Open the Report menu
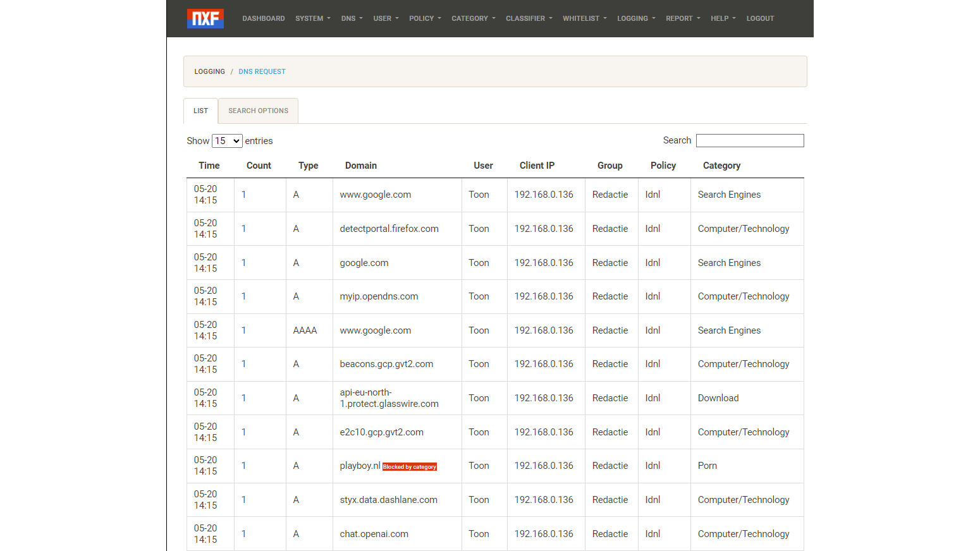Viewport: 980px width, 551px height. [683, 18]
